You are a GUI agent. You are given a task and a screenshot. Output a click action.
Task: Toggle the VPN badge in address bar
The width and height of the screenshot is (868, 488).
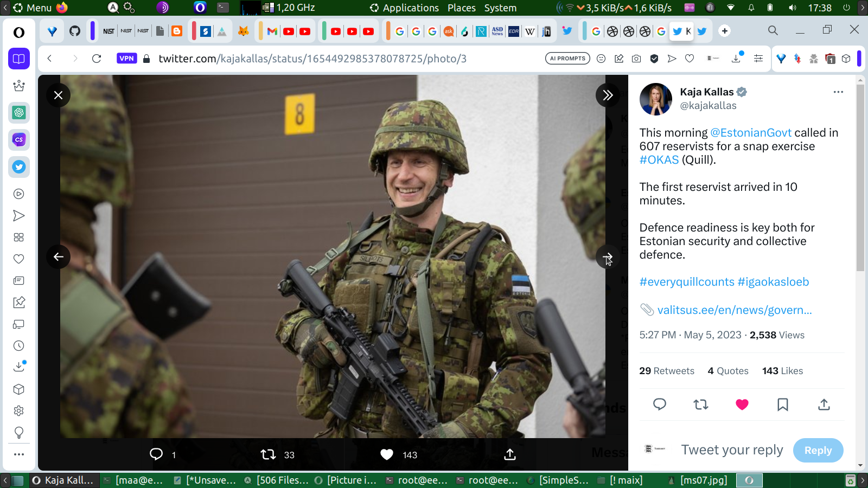coord(126,59)
